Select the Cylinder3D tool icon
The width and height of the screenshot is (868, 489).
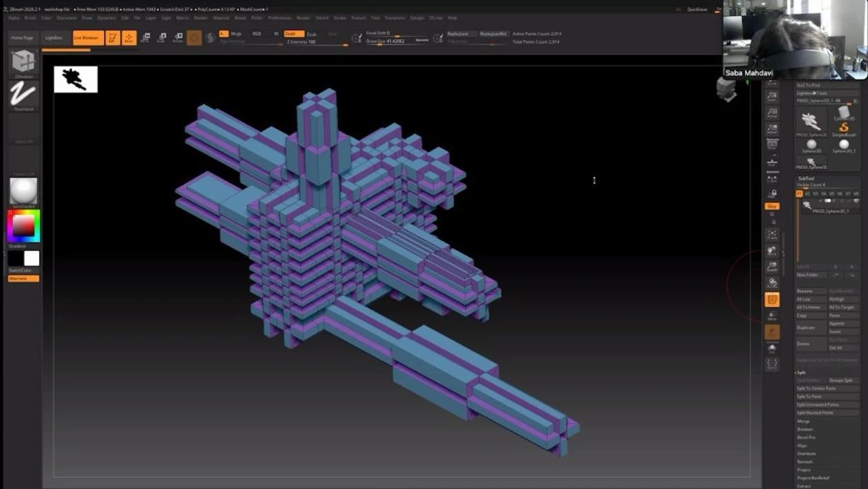click(844, 113)
